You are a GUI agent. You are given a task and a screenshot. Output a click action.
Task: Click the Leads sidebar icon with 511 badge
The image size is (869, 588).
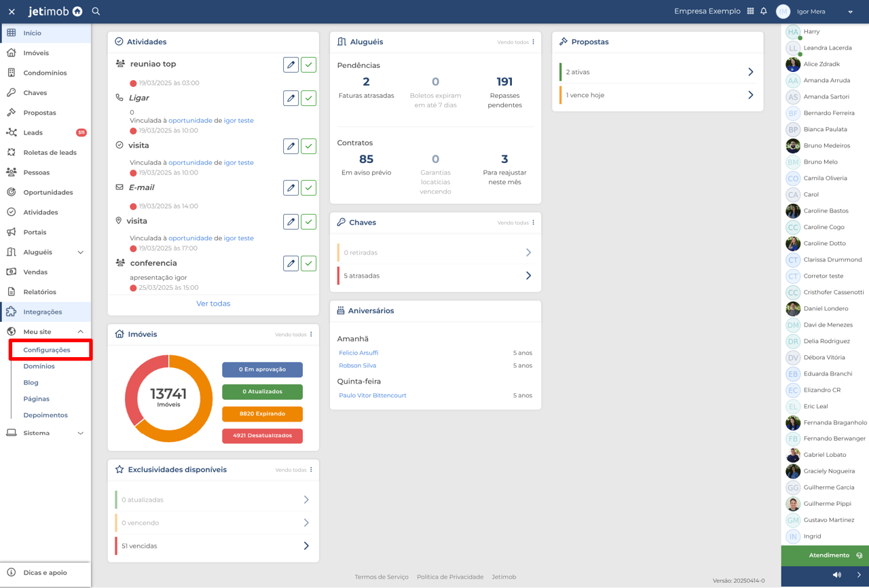coord(13,132)
